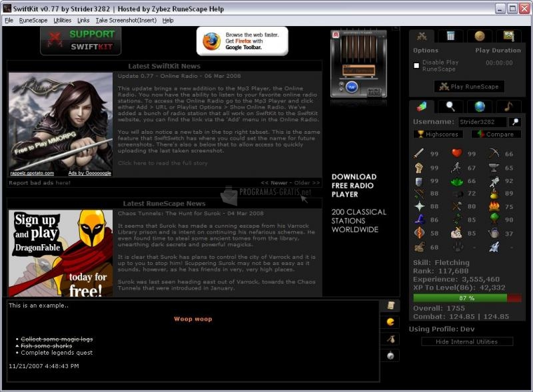Image resolution: width=533 pixels, height=392 pixels.
Task: Click the radio player advertisement image
Action: [358, 64]
